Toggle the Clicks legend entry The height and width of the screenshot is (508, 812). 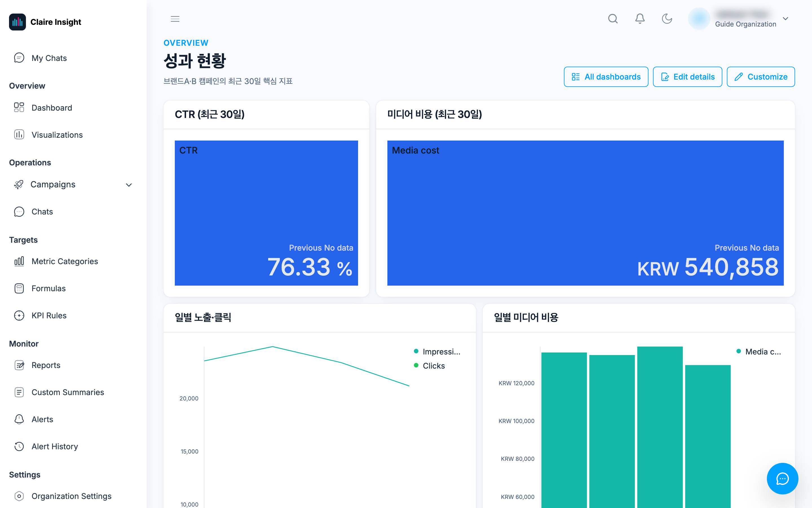pyautogui.click(x=429, y=365)
